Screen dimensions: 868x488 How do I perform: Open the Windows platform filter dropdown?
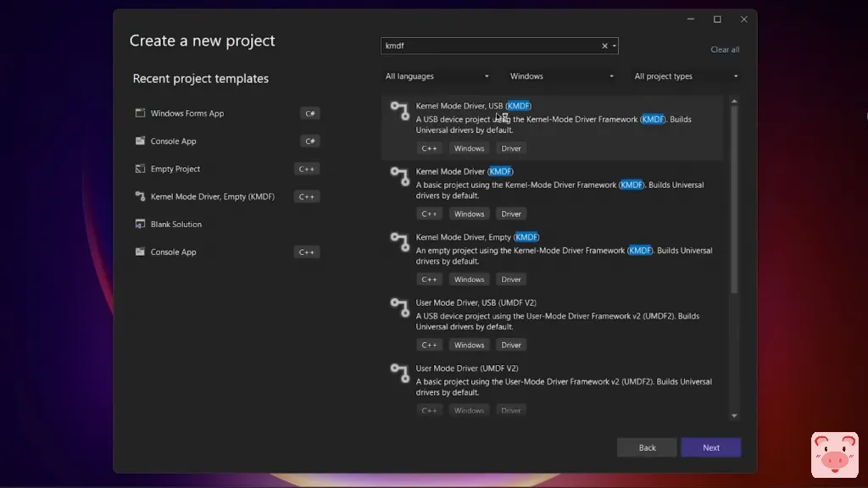(562, 76)
